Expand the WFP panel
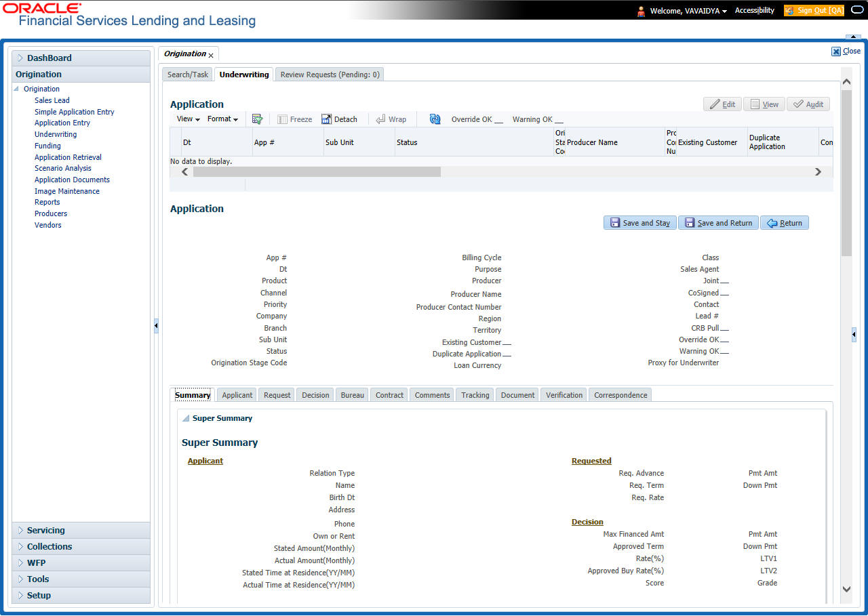This screenshot has height=616, width=868. click(81, 563)
